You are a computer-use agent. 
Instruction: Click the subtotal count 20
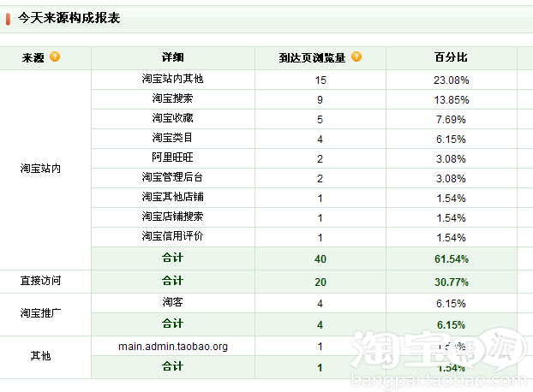pos(320,282)
